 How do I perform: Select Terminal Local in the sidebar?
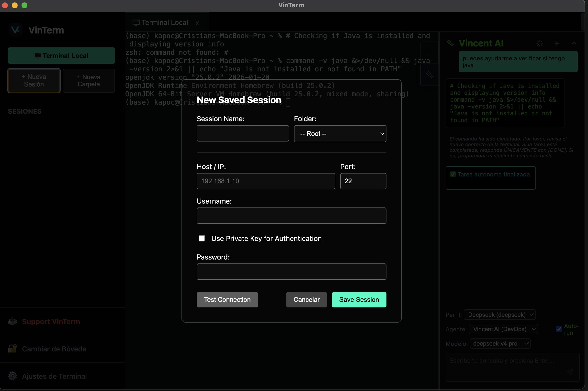click(x=61, y=56)
